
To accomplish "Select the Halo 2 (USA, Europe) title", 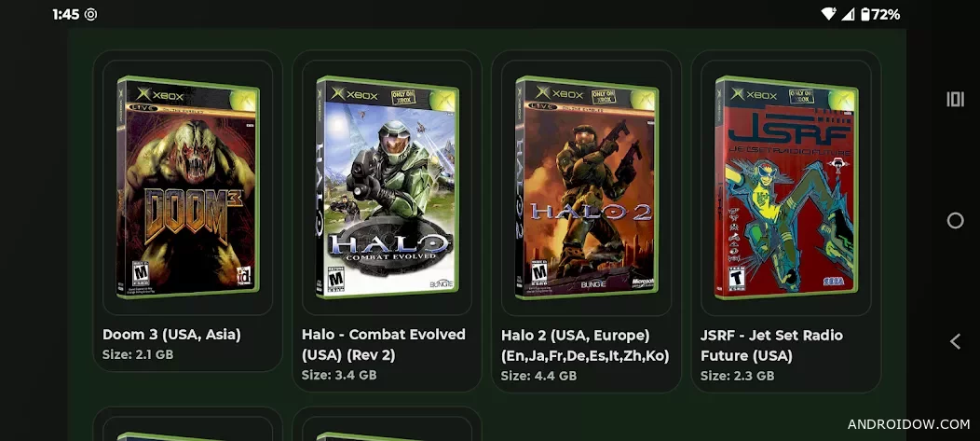I will click(x=585, y=345).
